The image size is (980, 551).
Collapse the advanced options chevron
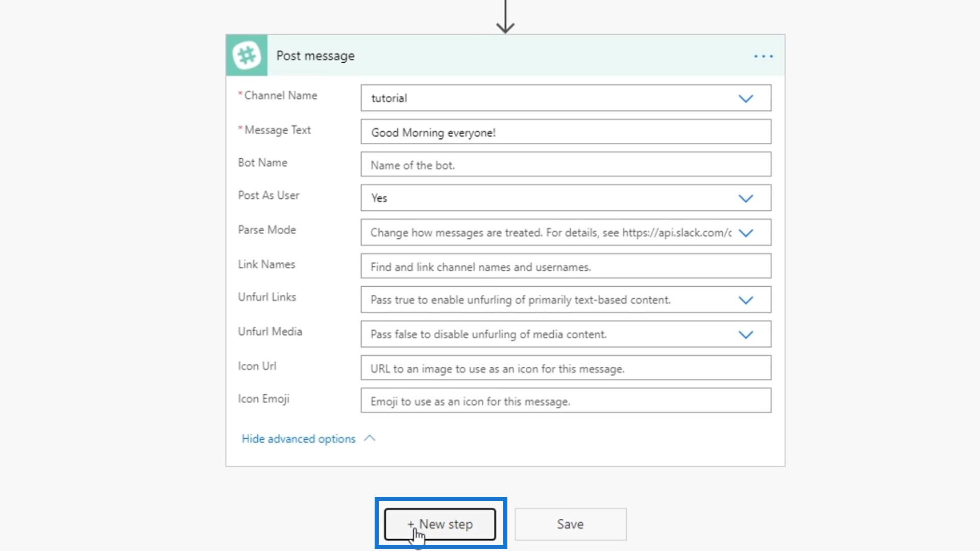point(369,438)
